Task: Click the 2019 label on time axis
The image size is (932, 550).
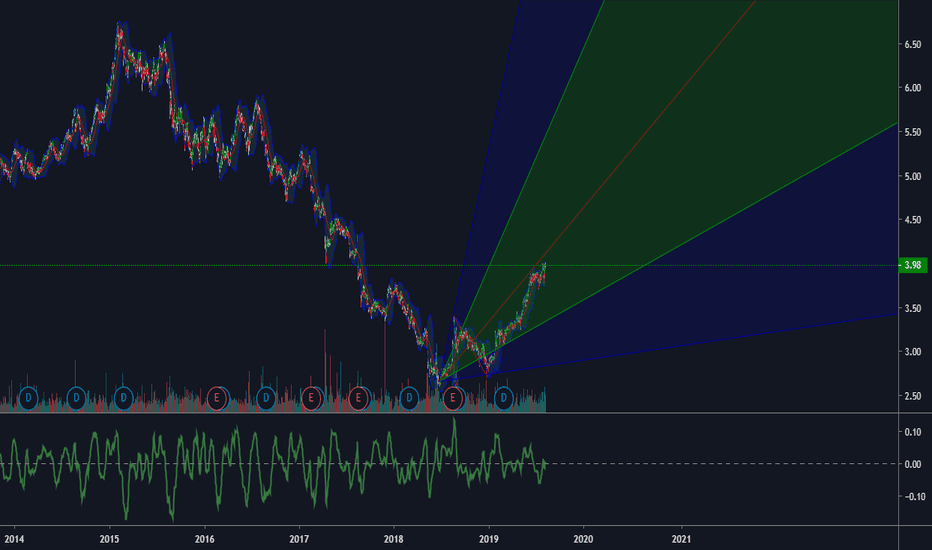Action: click(x=489, y=539)
